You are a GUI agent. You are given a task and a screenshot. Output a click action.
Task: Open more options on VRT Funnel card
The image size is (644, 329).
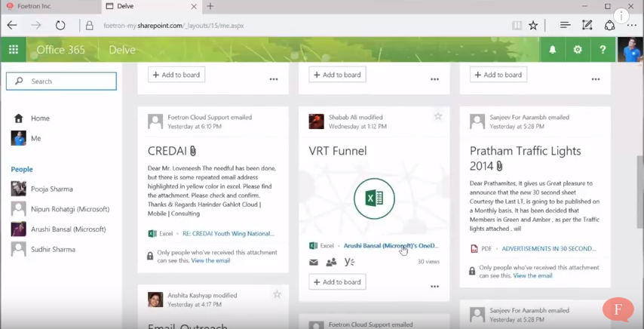pyautogui.click(x=434, y=286)
